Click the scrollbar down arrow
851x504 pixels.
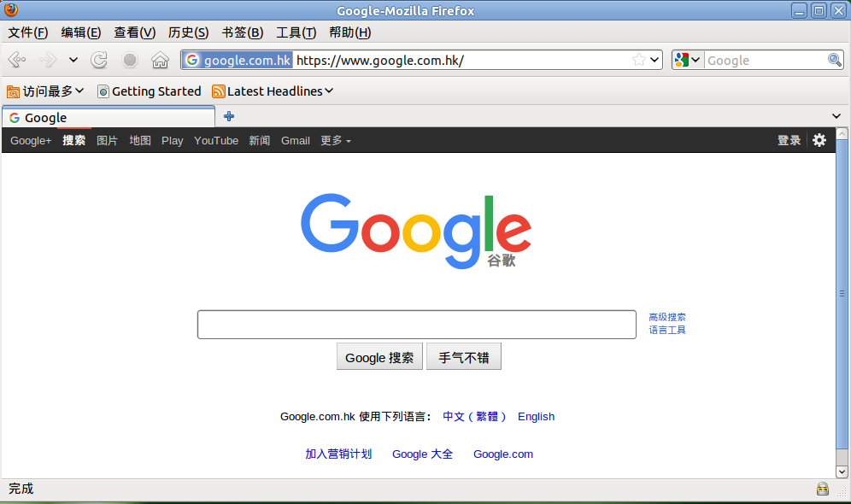click(842, 472)
